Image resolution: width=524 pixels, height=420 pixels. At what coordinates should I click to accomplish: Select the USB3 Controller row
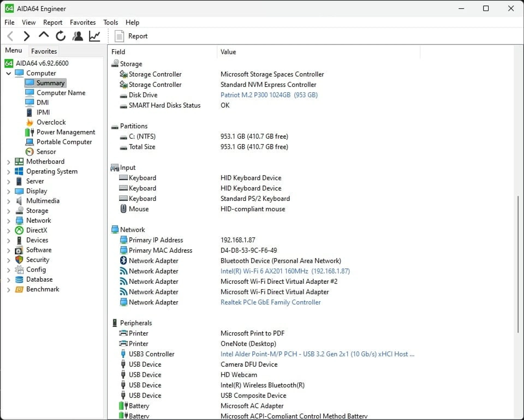click(264, 354)
